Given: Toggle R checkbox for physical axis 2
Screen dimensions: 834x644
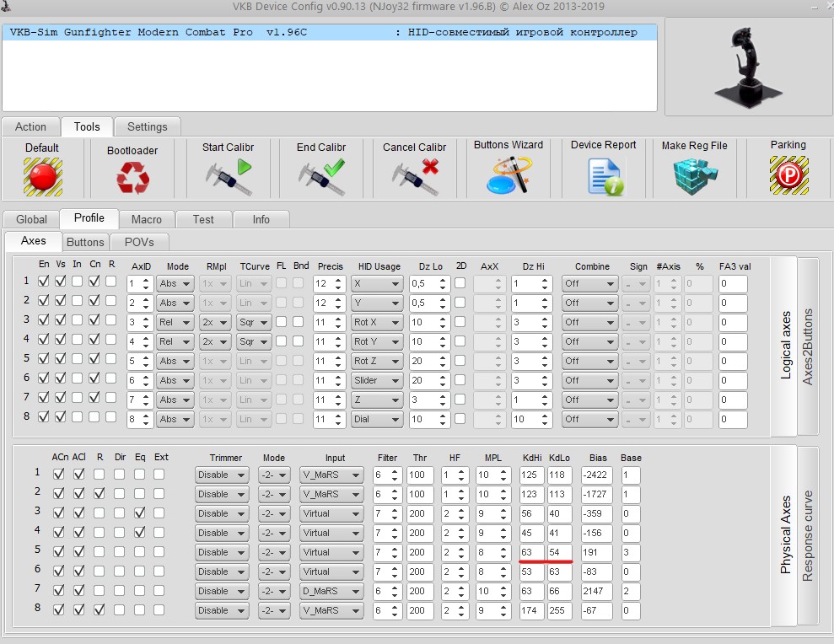Looking at the screenshot, I should pos(99,493).
